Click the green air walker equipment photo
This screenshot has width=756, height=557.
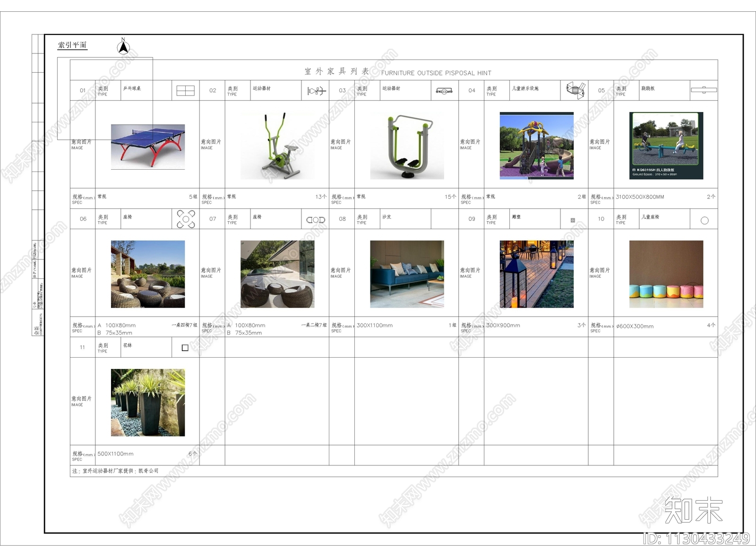tap(407, 146)
